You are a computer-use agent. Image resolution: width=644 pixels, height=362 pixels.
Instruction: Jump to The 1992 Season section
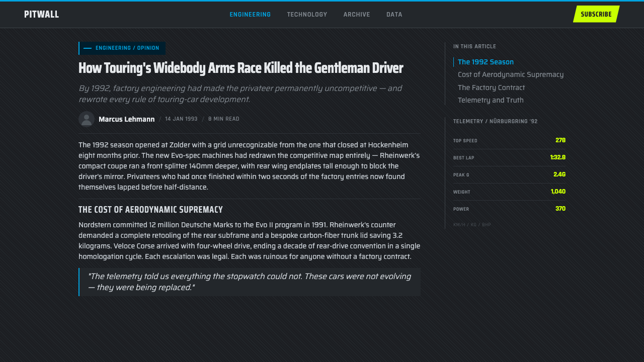[486, 62]
